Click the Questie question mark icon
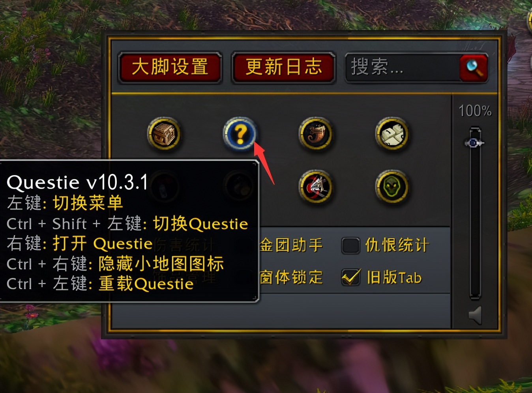Image resolution: width=532 pixels, height=393 pixels. pos(240,134)
